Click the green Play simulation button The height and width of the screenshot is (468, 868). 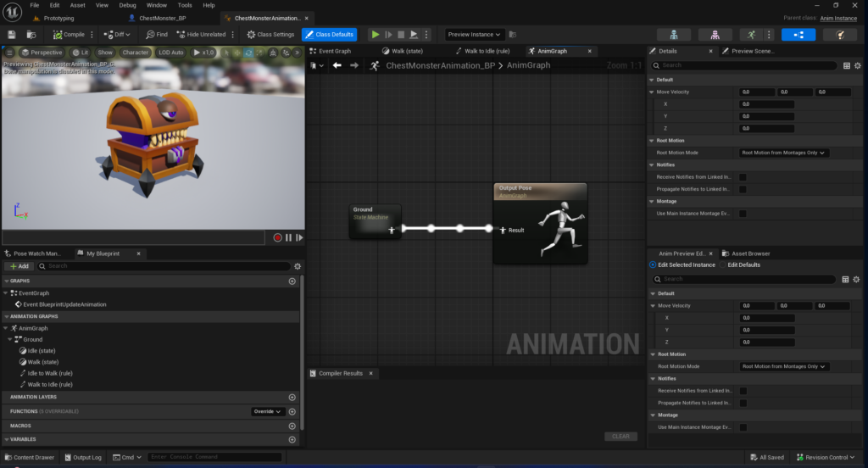[x=376, y=35]
